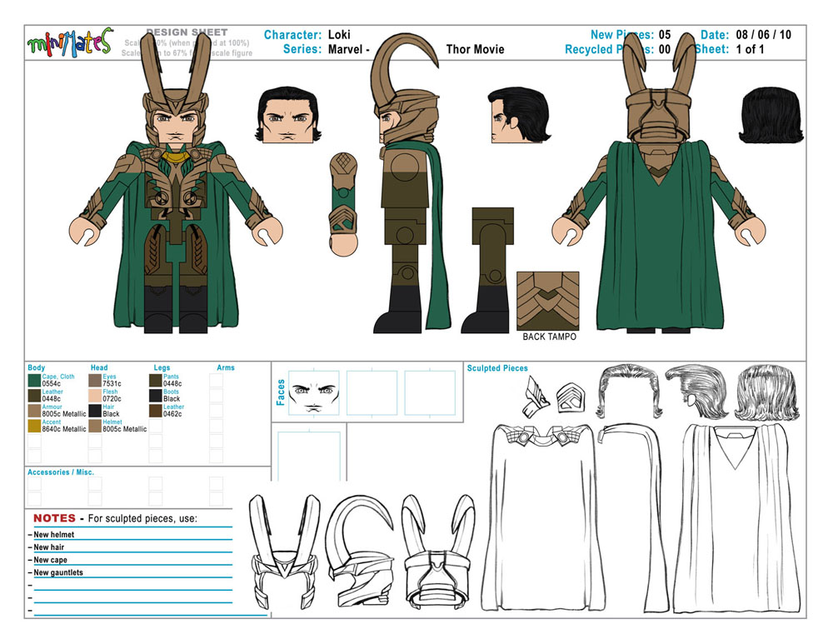Click the 'Accessories / Misc.' heading

tap(61, 472)
